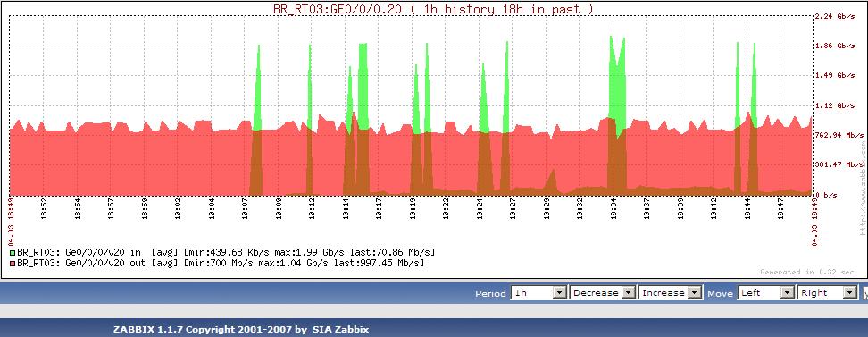The image size is (868, 337).
Task: Click the outbound legend text line
Action: [221, 262]
